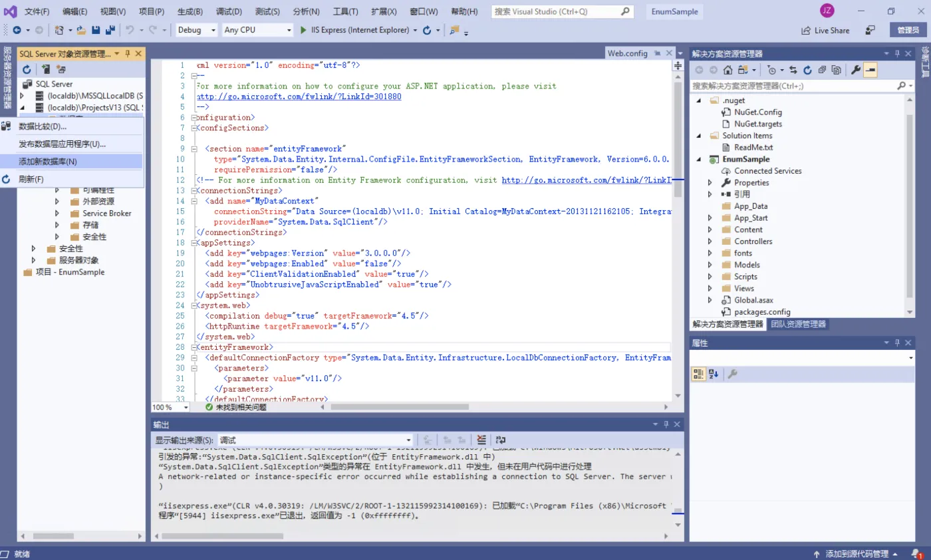Pin the SQL Server Object Explorer panel

point(128,53)
